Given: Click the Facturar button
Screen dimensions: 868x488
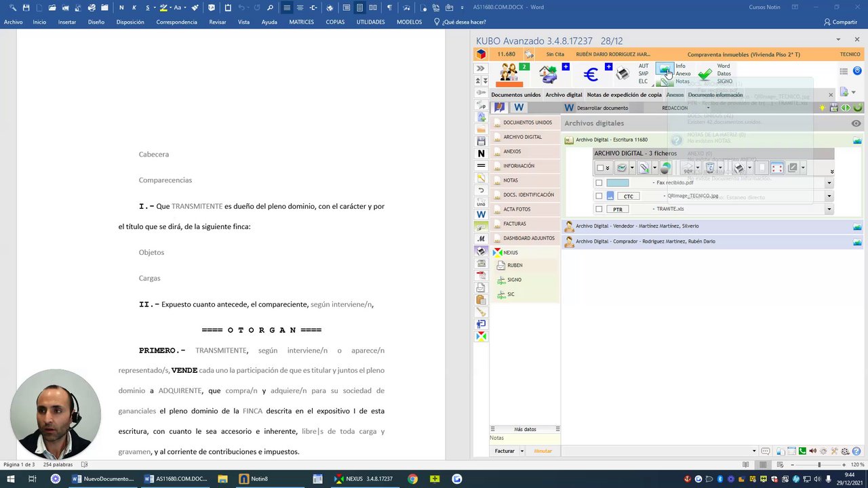Looking at the screenshot, I should pyautogui.click(x=505, y=451).
